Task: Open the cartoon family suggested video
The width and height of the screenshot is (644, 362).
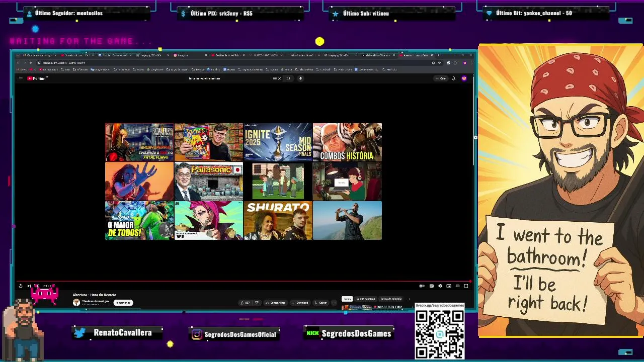Action: click(x=278, y=182)
